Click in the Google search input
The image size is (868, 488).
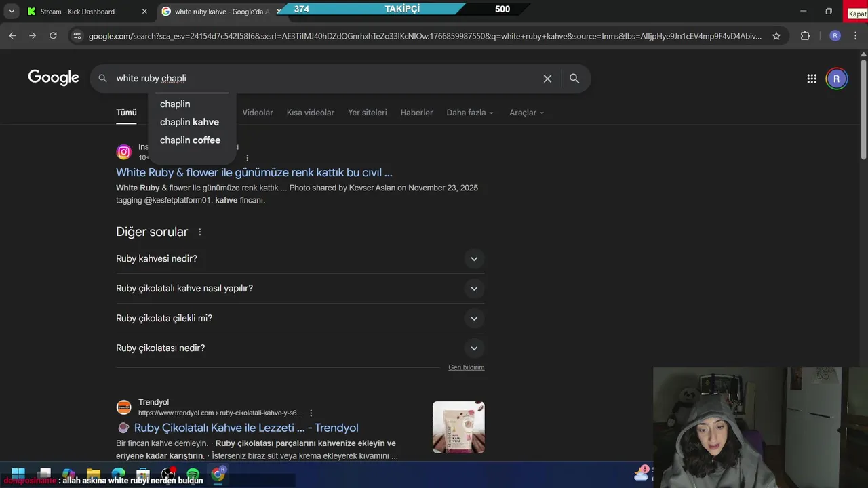click(325, 79)
